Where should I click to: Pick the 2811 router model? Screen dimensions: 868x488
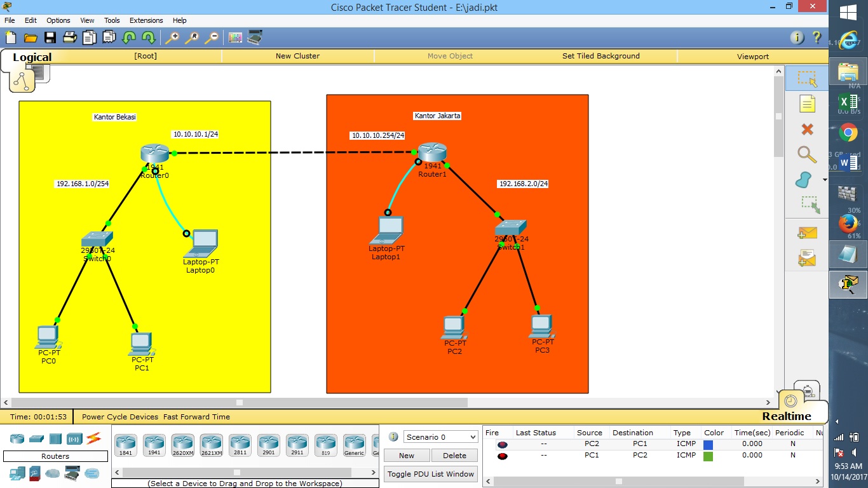pos(240,445)
